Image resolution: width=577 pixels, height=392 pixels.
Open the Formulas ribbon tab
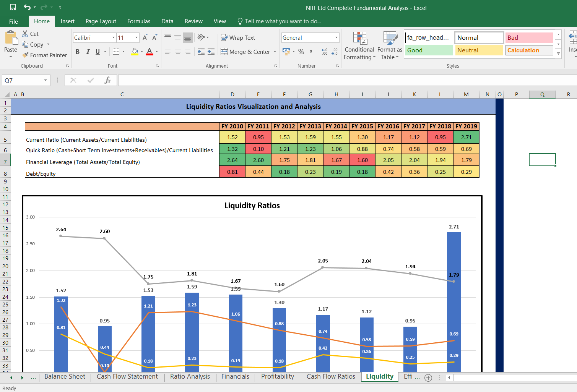point(139,21)
